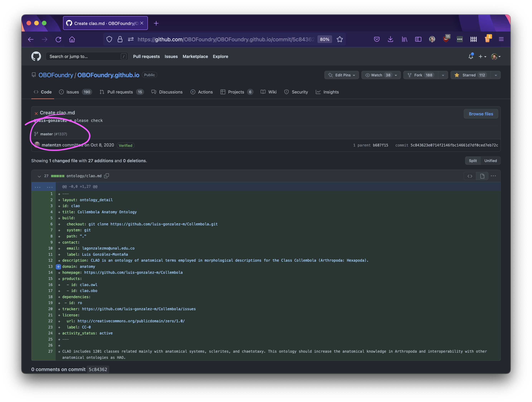Open Firefox downloads arrow icon
The image size is (532, 402).
[x=390, y=39]
